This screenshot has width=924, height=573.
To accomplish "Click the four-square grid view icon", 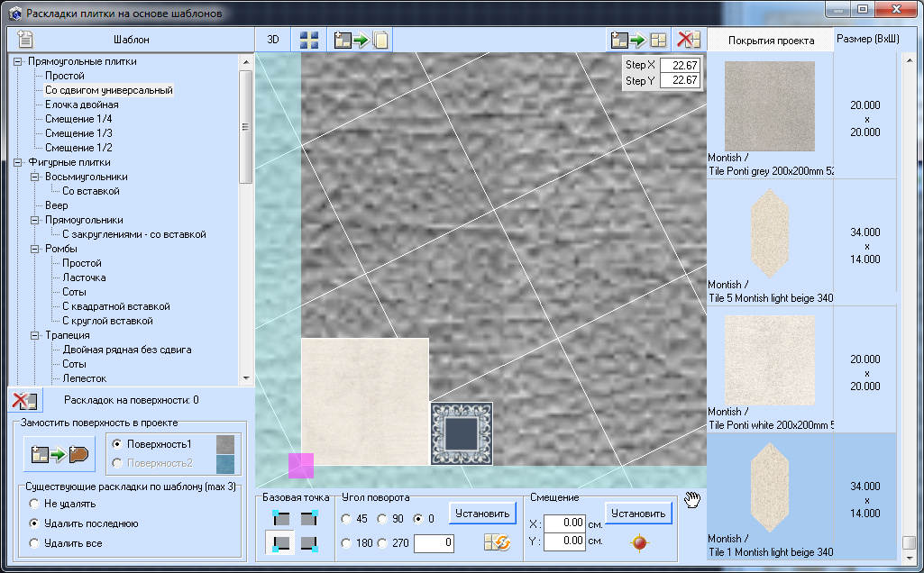I will (309, 40).
